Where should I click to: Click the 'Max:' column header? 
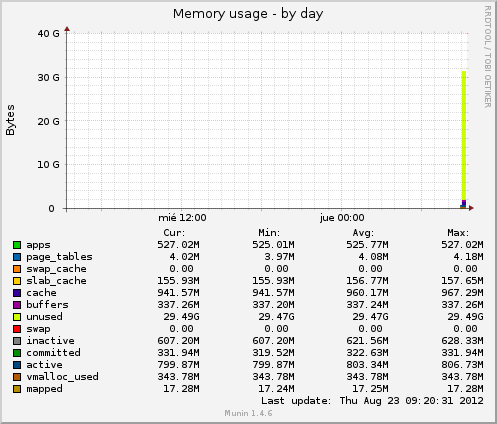tap(458, 233)
